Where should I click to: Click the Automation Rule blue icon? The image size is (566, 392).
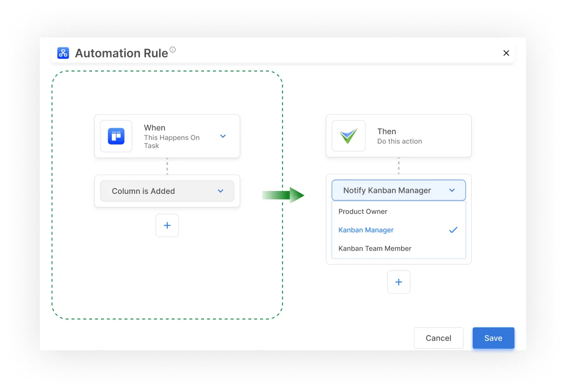[x=62, y=53]
